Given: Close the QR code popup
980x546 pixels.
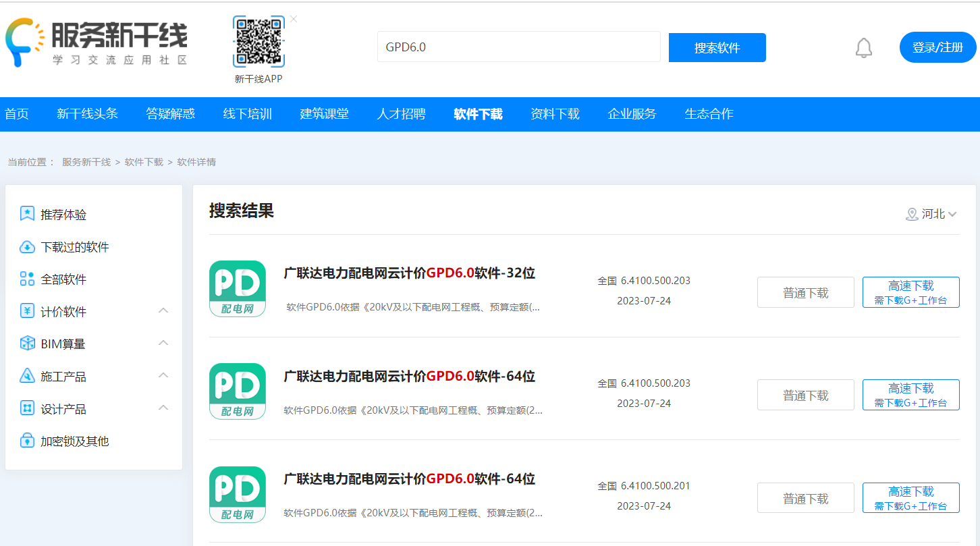Looking at the screenshot, I should point(294,19).
